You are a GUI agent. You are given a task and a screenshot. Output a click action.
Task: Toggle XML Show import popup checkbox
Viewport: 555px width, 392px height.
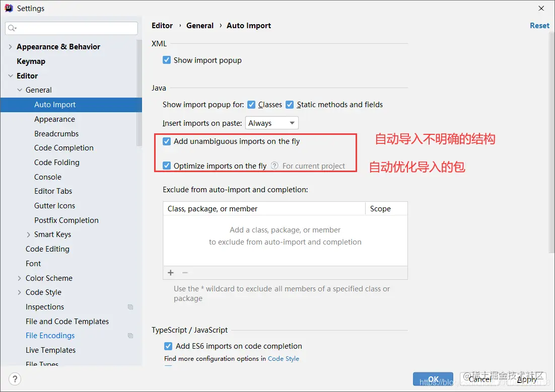click(167, 60)
